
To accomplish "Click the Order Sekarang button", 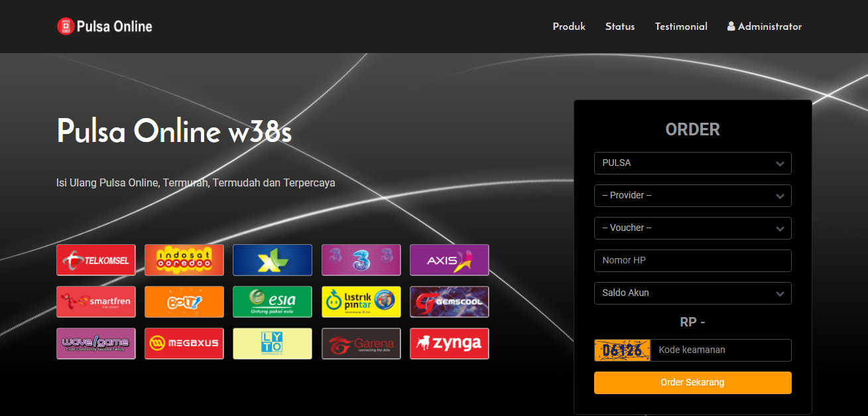I will point(693,383).
